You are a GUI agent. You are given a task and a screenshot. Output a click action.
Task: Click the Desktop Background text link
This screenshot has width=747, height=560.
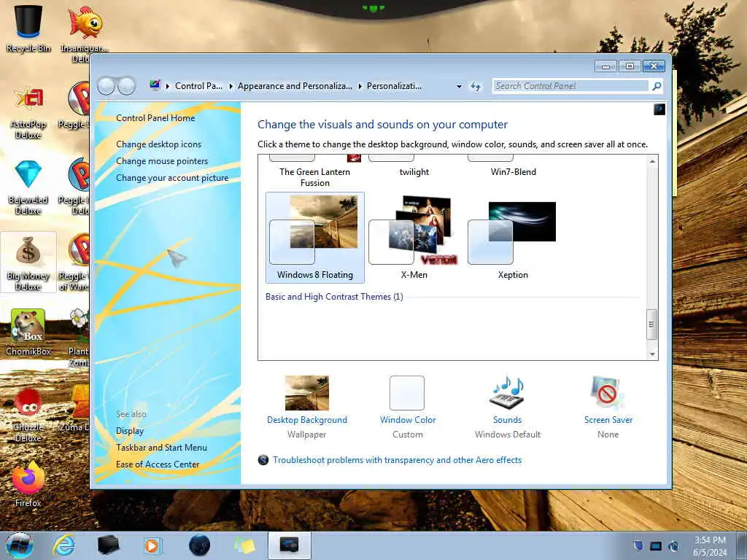point(307,420)
